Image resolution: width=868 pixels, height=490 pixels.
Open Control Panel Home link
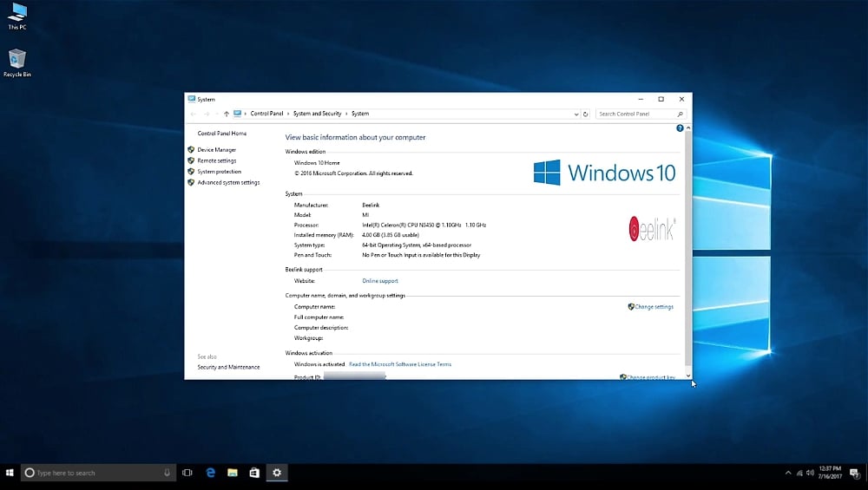pyautogui.click(x=222, y=134)
